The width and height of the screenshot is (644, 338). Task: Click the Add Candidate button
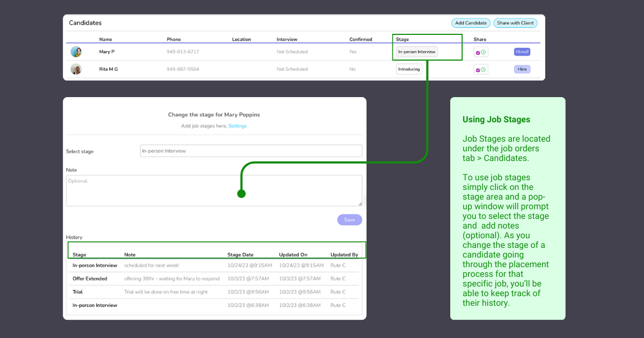471,23
